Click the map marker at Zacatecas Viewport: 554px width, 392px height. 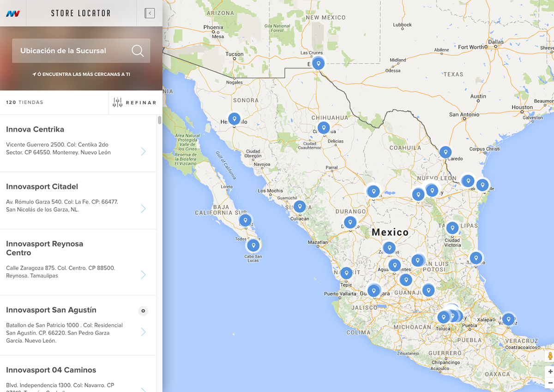(x=389, y=248)
